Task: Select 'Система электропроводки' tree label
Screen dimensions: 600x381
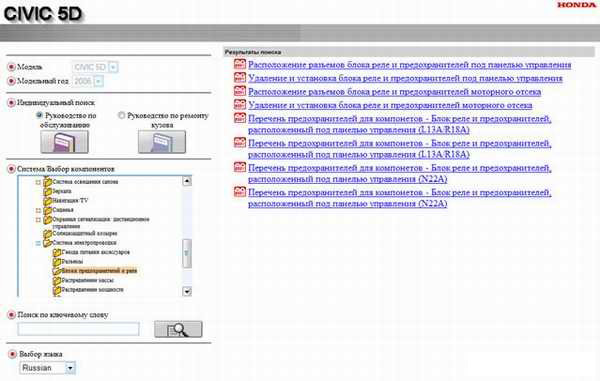Action: tap(84, 243)
